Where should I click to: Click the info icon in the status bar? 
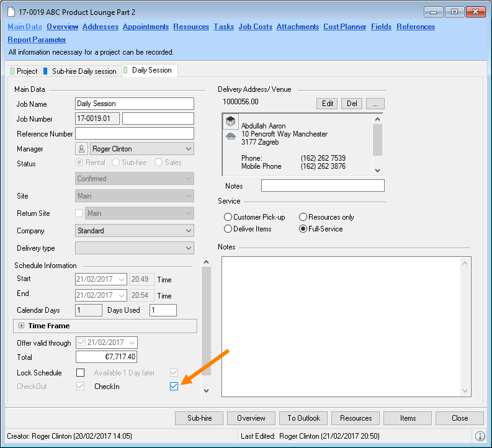click(x=480, y=436)
